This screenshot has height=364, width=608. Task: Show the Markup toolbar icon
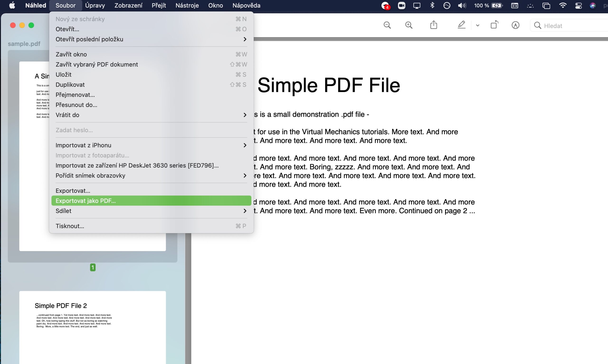[515, 25]
